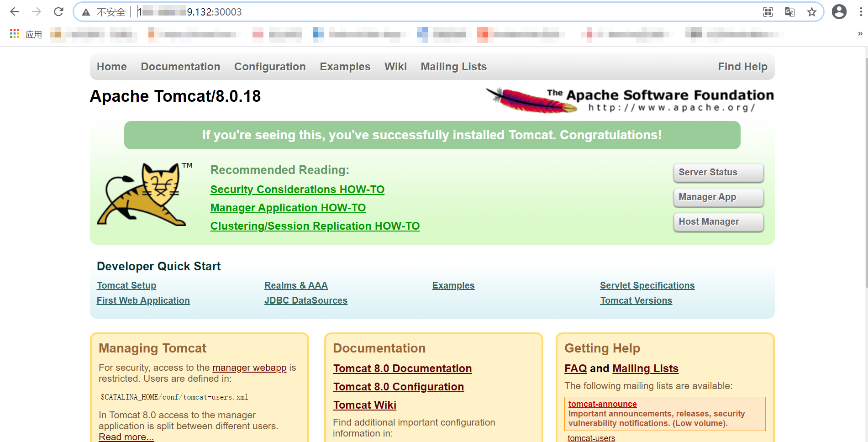Go back with the browser back arrow
Viewport: 868px width, 442px height.
15,12
